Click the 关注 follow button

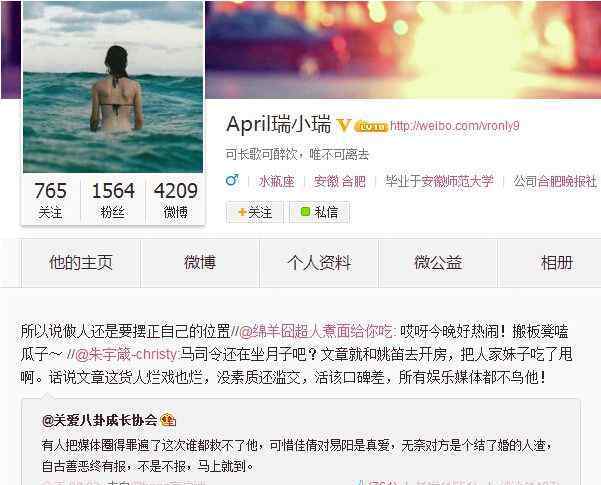[255, 212]
